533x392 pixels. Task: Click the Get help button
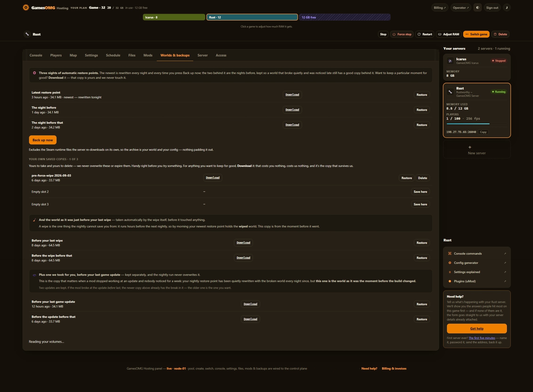click(x=477, y=329)
